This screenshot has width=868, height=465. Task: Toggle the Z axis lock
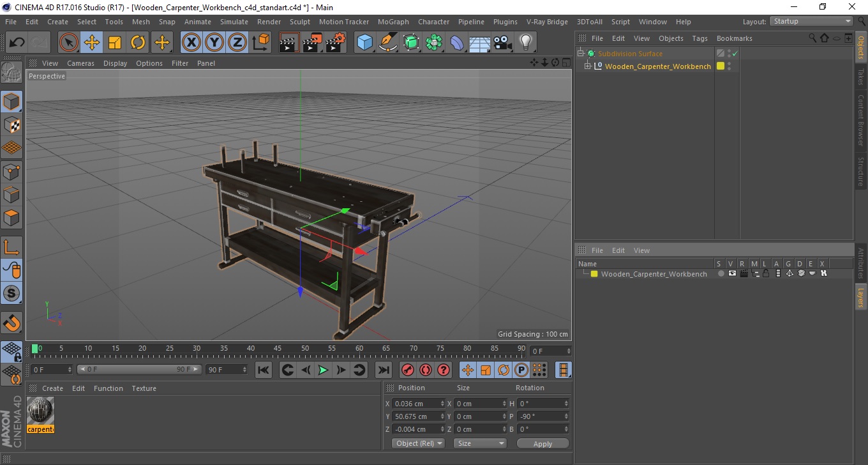[237, 43]
